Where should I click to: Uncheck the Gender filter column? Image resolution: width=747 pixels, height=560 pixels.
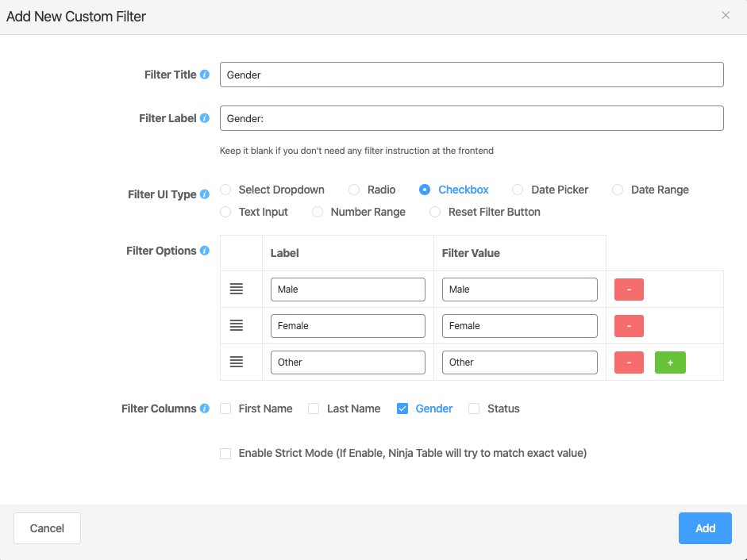coord(402,408)
